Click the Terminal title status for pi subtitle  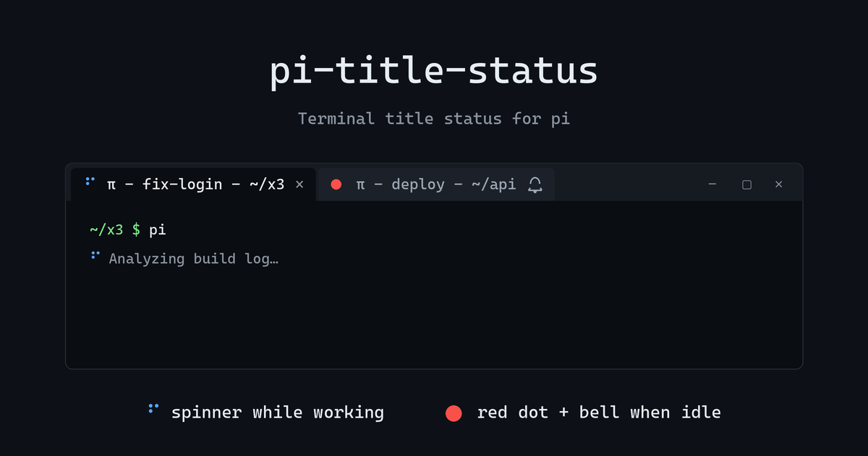[x=434, y=118]
